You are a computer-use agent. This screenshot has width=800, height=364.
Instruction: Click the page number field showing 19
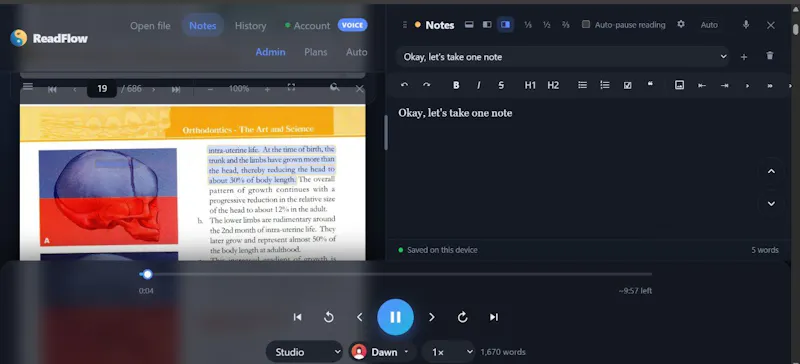pos(102,89)
